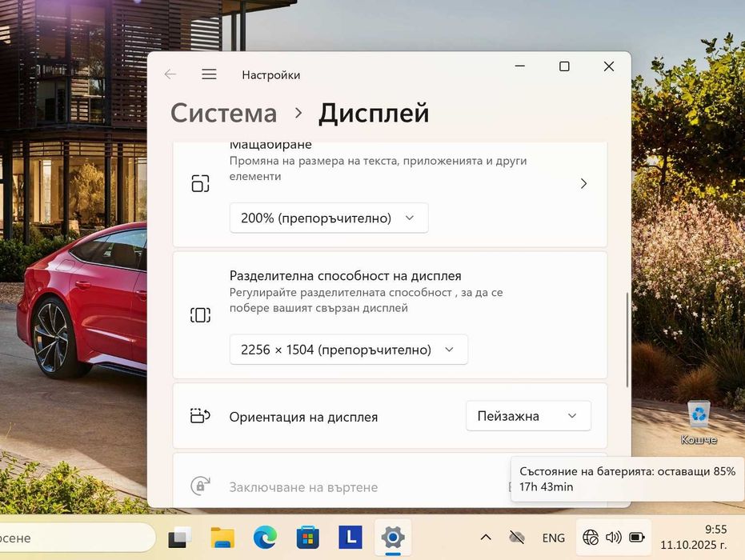Viewport: 745px width, 560px height.
Task: Click the Ориентация на дисплея label
Action: [x=303, y=417]
